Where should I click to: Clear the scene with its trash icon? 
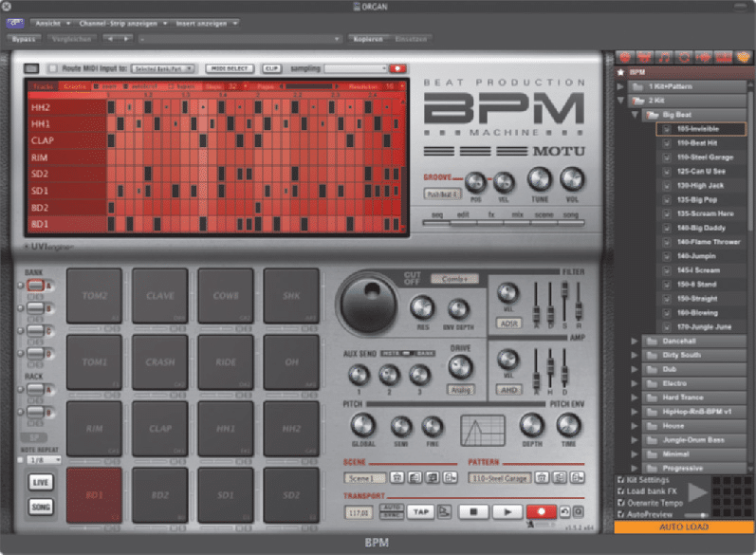click(x=396, y=477)
